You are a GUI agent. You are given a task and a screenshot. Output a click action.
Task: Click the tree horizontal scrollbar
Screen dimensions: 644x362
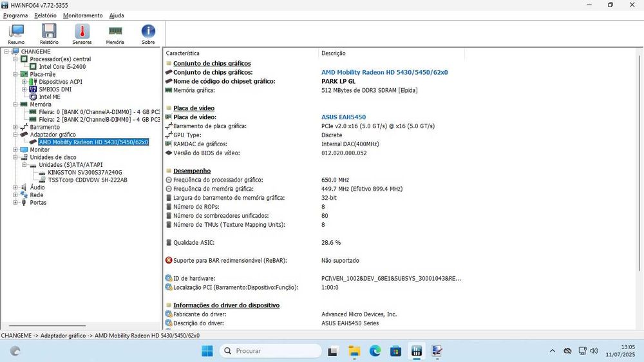pyautogui.click(x=48, y=326)
